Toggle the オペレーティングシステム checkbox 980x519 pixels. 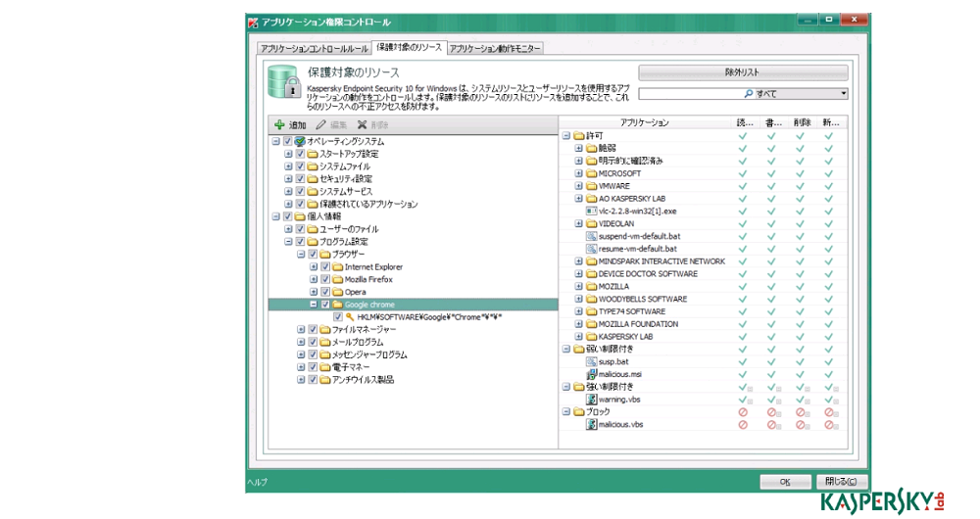[287, 142]
